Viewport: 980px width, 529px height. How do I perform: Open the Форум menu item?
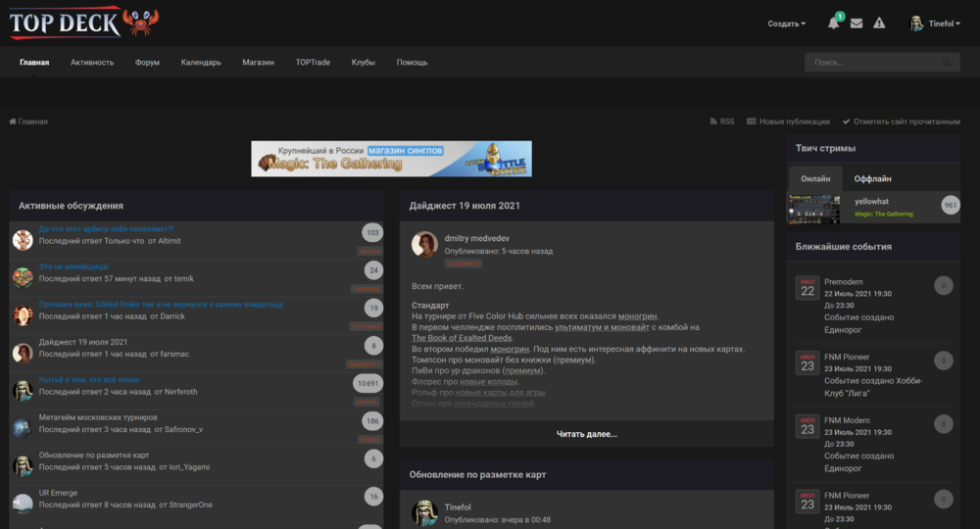147,63
